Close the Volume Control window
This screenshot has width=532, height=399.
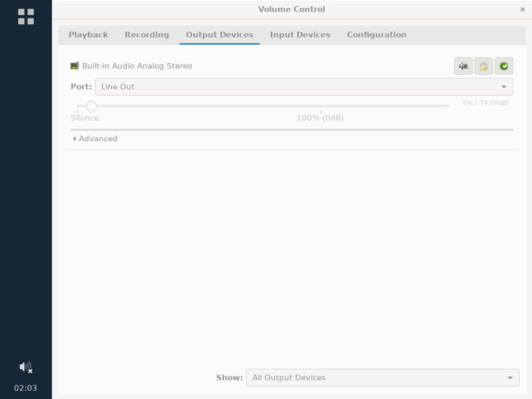click(522, 9)
